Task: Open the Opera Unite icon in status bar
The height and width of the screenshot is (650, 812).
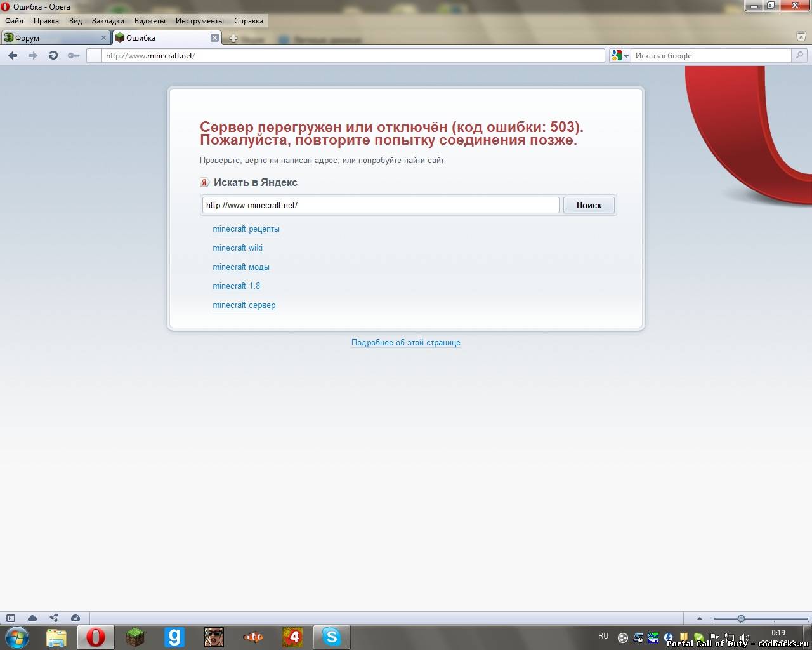Action: click(x=54, y=618)
